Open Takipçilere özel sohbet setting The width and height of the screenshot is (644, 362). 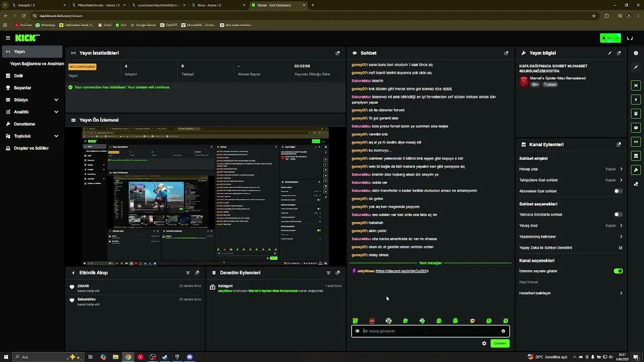tap(571, 180)
